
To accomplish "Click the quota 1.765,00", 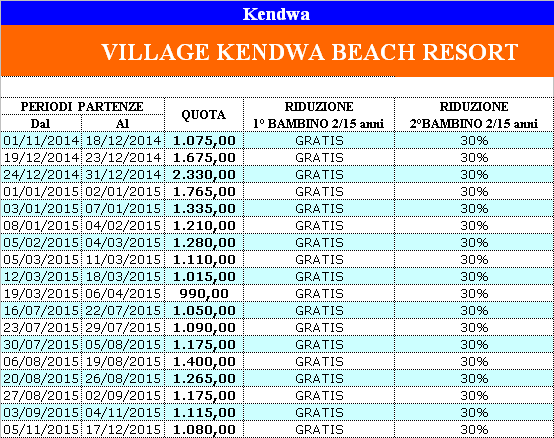I will tap(204, 192).
